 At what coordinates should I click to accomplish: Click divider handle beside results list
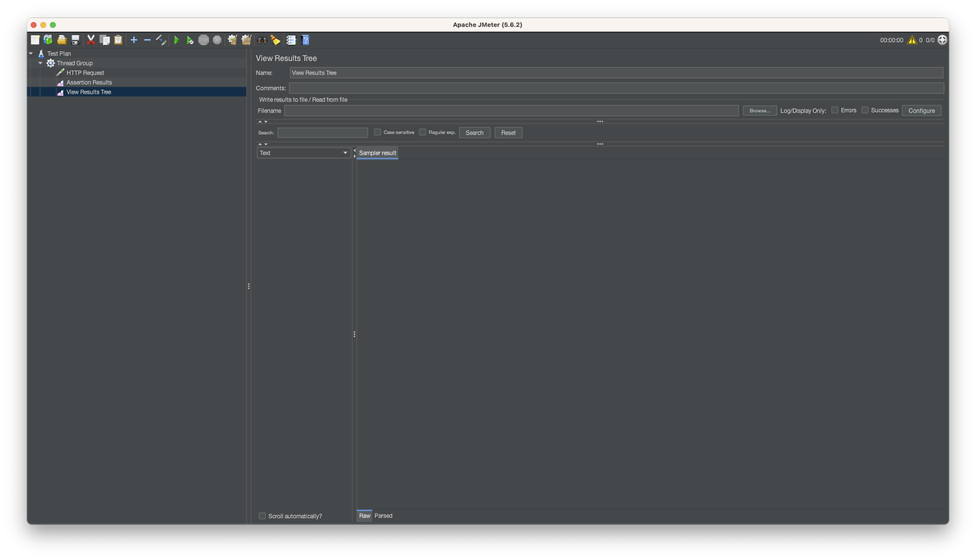[355, 334]
